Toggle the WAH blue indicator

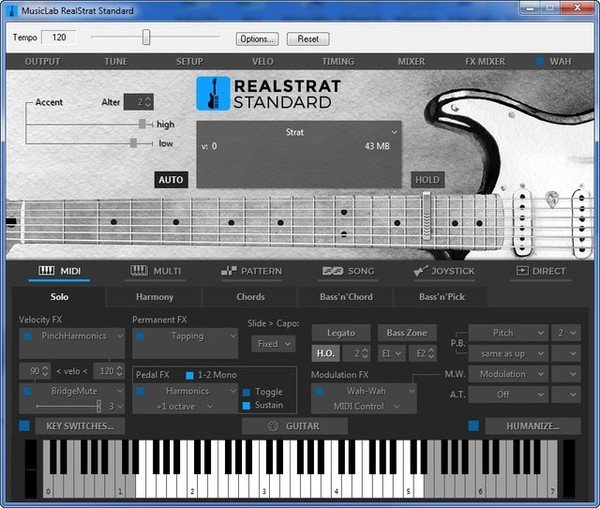[x=540, y=61]
